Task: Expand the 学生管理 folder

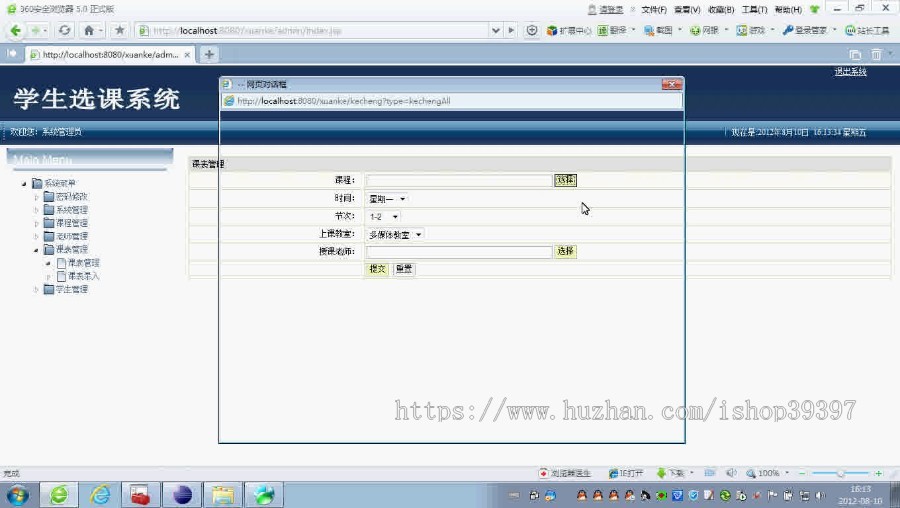Action: coord(36,289)
